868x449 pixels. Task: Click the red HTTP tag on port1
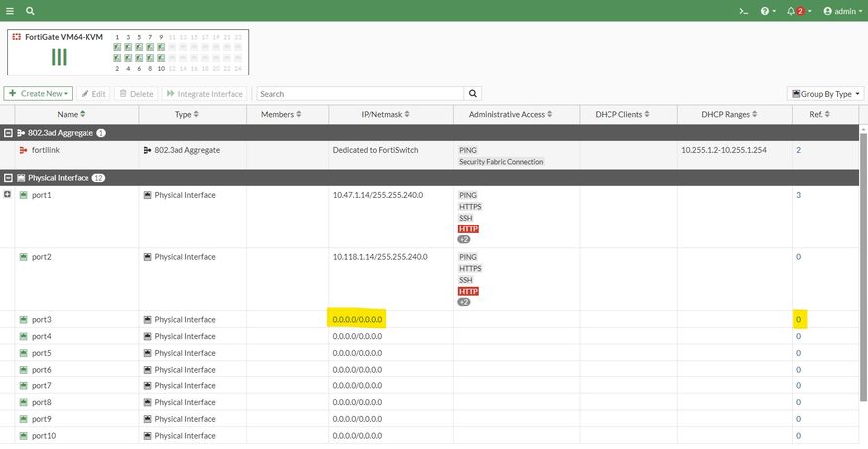pyautogui.click(x=468, y=228)
